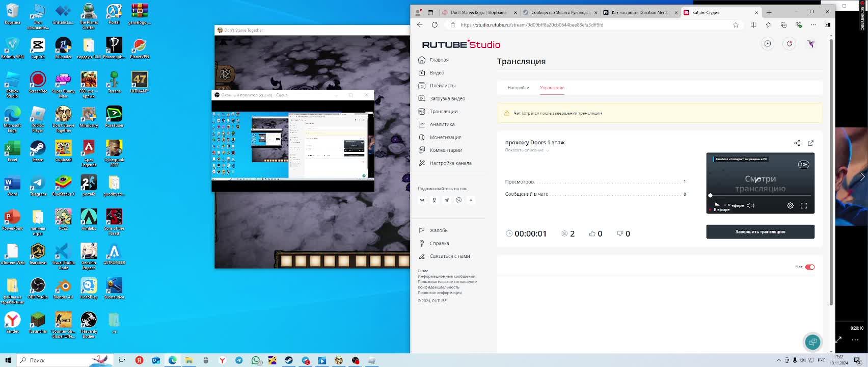Open the floating support chat button
This screenshot has width=868, height=367.
point(812,342)
